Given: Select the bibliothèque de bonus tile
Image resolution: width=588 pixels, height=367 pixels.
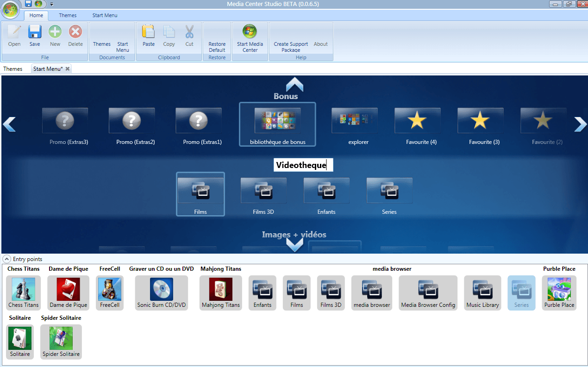Looking at the screenshot, I should 278,124.
